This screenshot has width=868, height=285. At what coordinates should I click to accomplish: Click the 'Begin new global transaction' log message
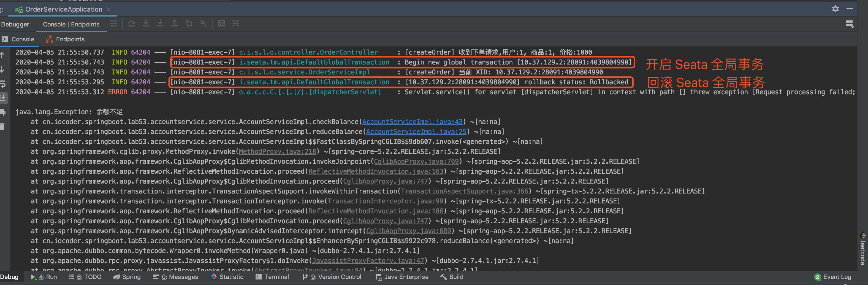(518, 62)
